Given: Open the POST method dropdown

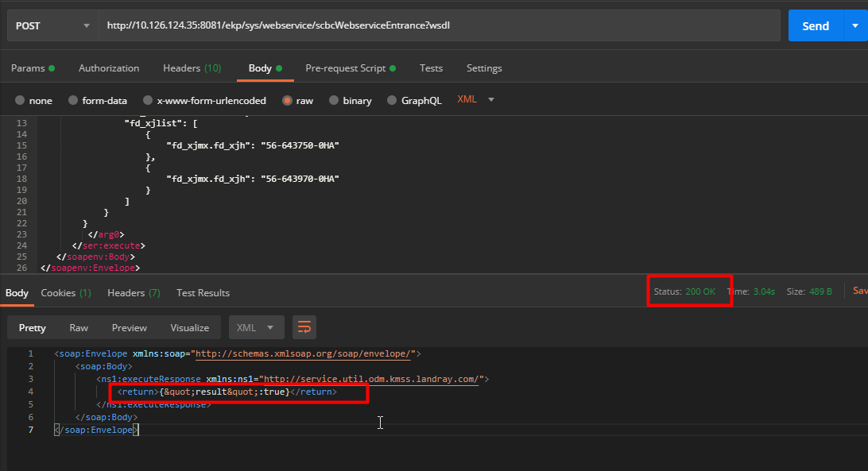Looking at the screenshot, I should [x=52, y=25].
